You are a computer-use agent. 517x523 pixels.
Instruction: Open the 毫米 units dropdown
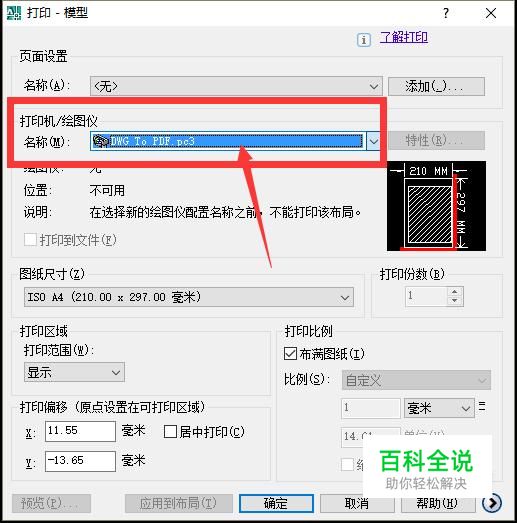point(439,408)
